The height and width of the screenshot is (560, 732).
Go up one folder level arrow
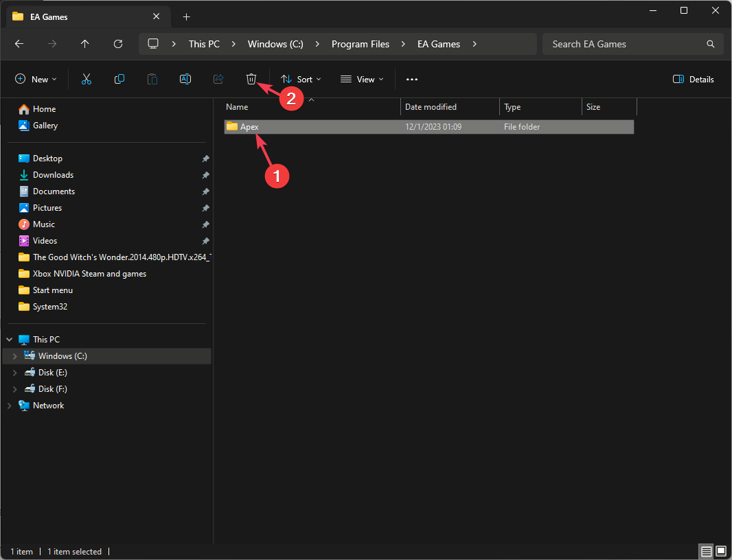tap(85, 44)
